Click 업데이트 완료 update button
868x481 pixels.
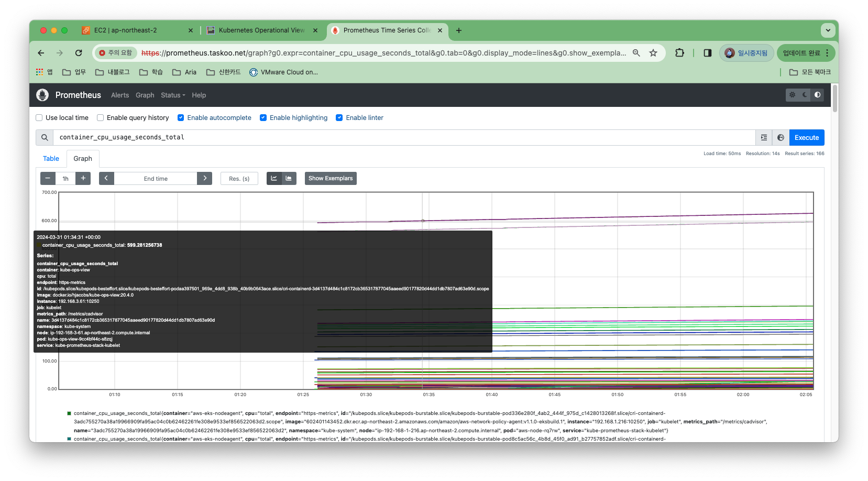(x=806, y=53)
